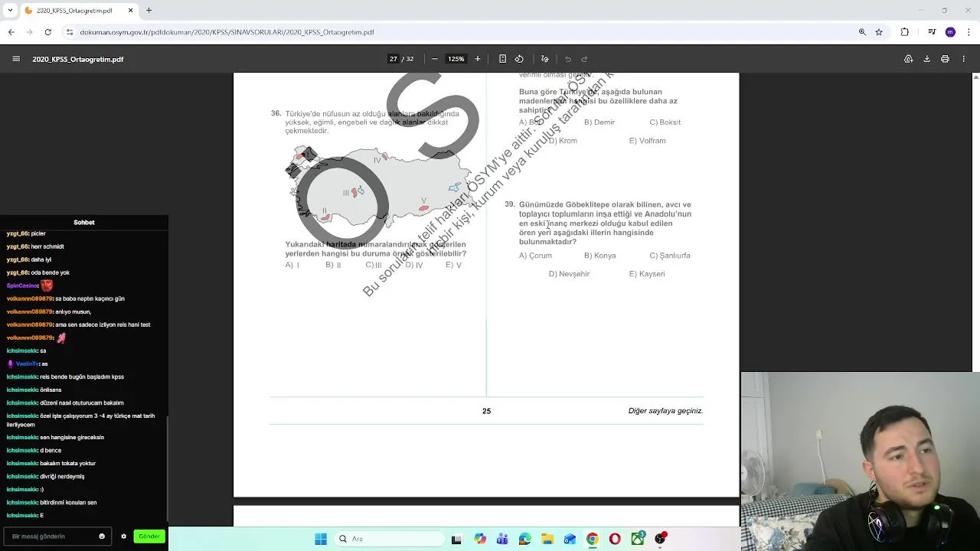Click 'Diğer sayfaya geçiniz.' text
Screen dimensions: 980x551
tap(665, 411)
